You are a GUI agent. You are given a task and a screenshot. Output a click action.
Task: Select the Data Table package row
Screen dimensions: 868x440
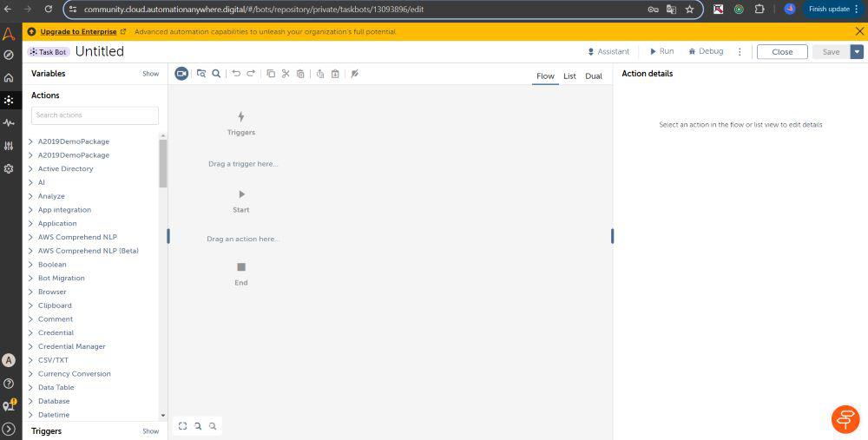coord(91,387)
